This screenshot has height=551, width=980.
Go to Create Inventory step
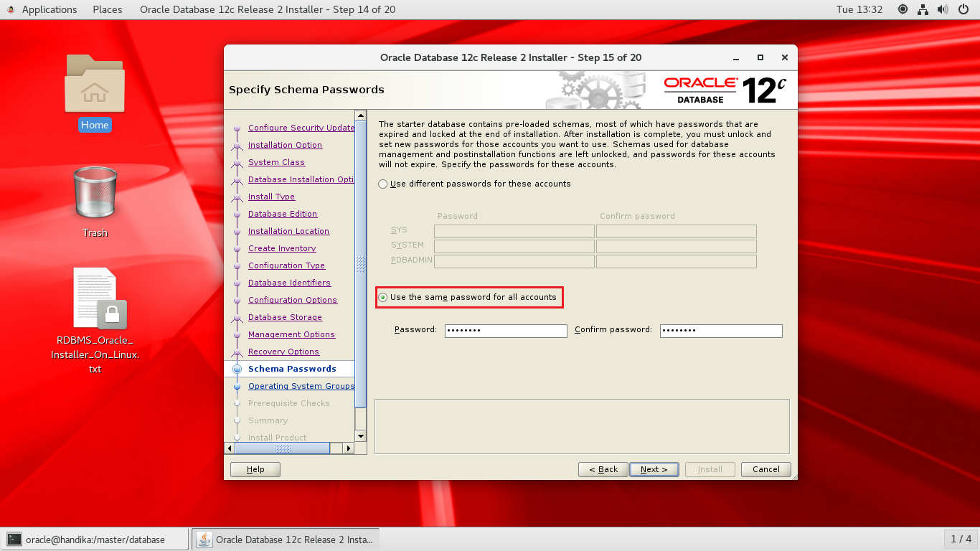click(x=282, y=248)
